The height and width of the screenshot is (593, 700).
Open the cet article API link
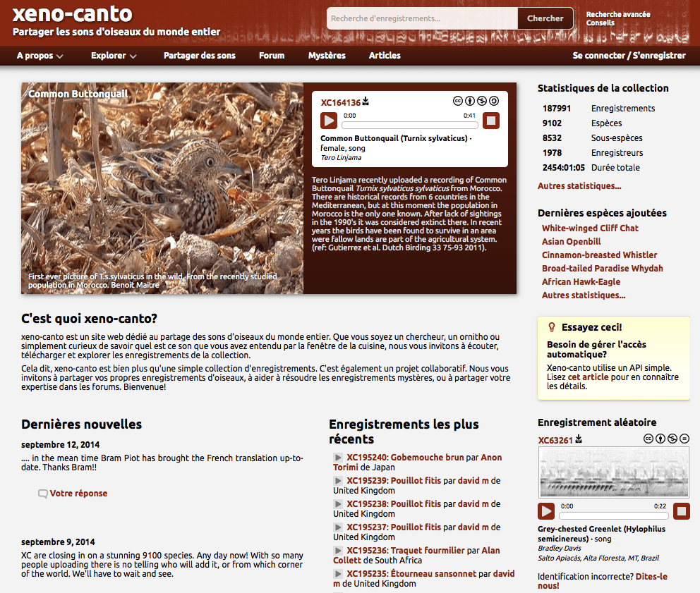pyautogui.click(x=588, y=377)
